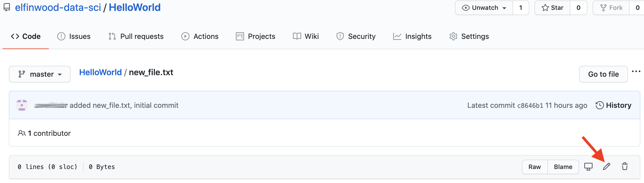Click the Go to file button
644x183 pixels.
click(x=603, y=74)
